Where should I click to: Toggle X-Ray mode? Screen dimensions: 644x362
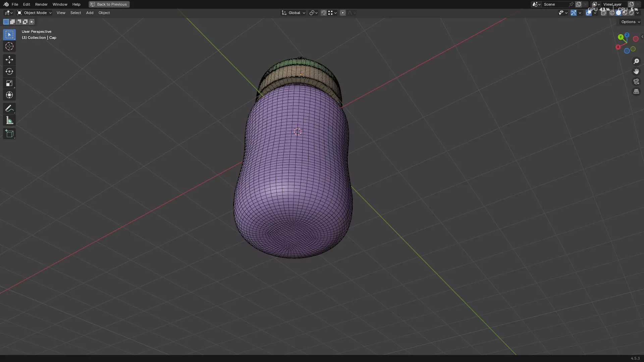tap(603, 13)
